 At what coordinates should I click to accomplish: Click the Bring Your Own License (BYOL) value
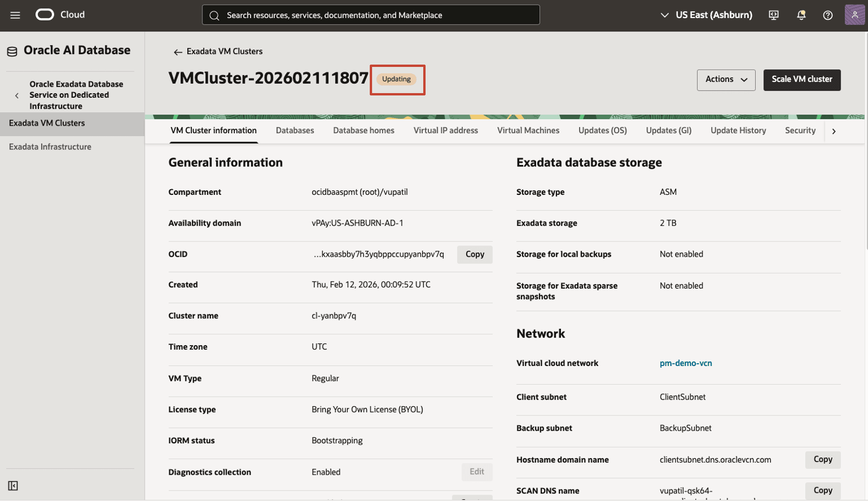367,410
